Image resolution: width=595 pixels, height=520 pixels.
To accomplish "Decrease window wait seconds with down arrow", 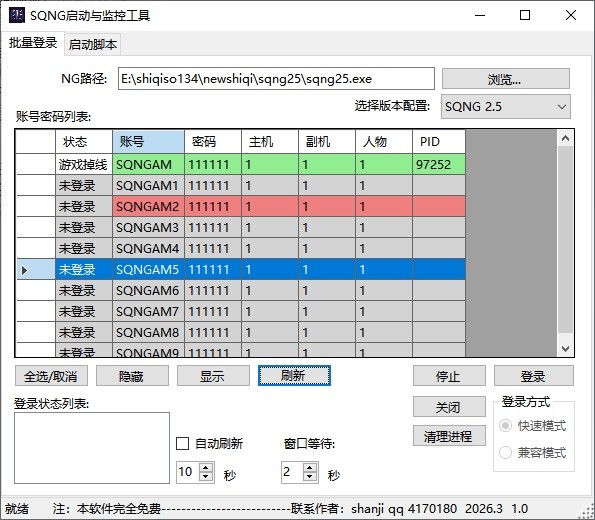I will pos(310,477).
